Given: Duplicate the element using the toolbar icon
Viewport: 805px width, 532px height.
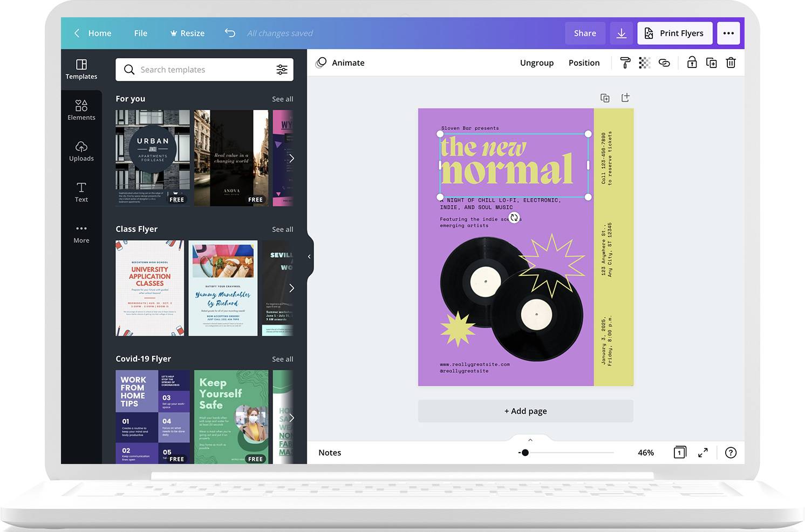Looking at the screenshot, I should coord(711,63).
